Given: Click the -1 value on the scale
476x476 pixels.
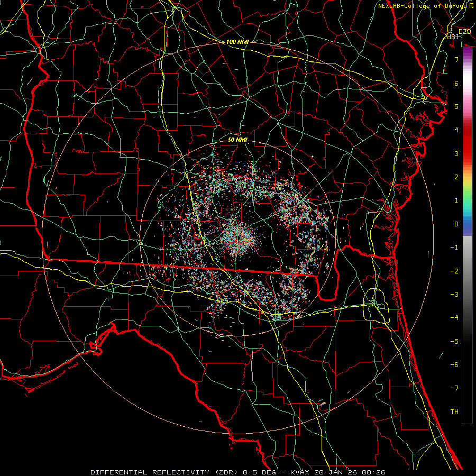Looking at the screenshot, I should pos(454,248).
